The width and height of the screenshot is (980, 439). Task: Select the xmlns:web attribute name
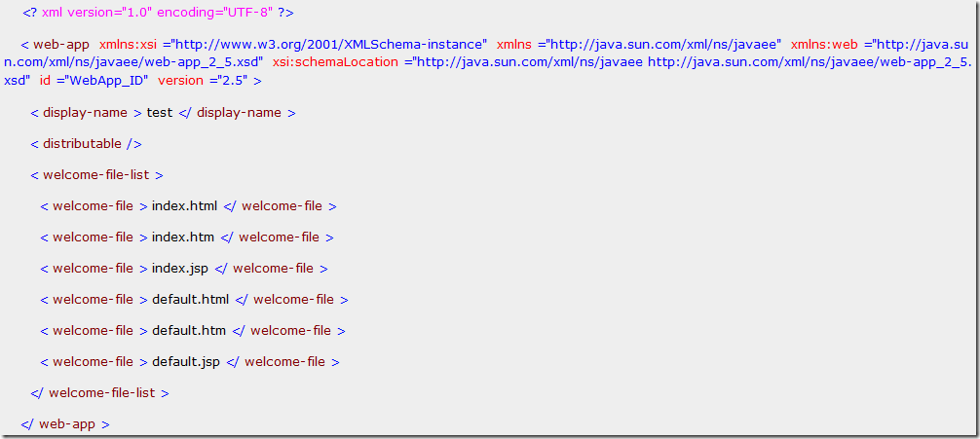[x=824, y=45]
